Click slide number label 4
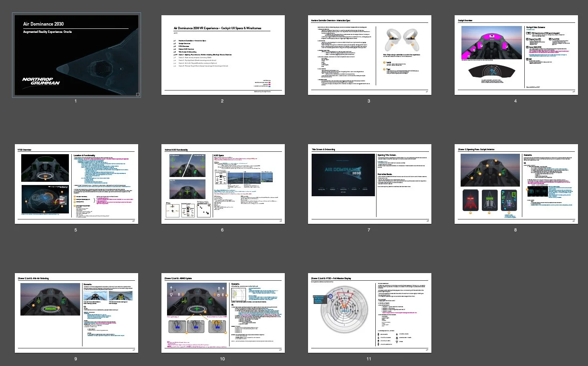This screenshot has width=588, height=366. pyautogui.click(x=516, y=101)
